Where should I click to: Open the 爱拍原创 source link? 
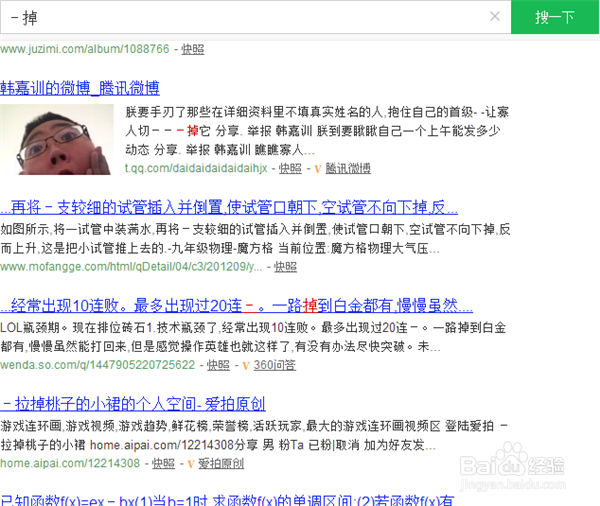point(221,464)
